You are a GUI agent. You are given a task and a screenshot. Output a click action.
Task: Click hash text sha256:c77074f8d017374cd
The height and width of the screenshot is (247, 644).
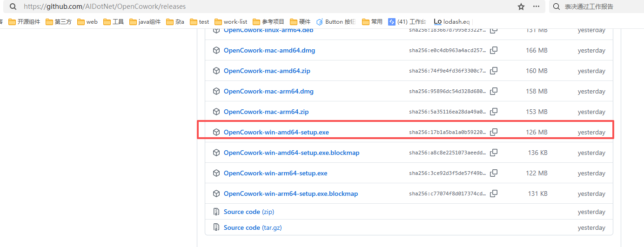pyautogui.click(x=448, y=194)
